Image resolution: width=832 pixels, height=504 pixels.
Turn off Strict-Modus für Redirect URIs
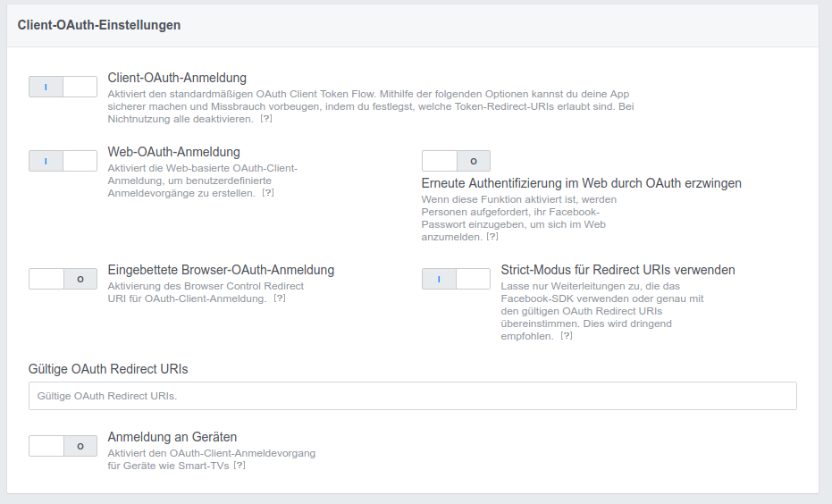pos(456,279)
